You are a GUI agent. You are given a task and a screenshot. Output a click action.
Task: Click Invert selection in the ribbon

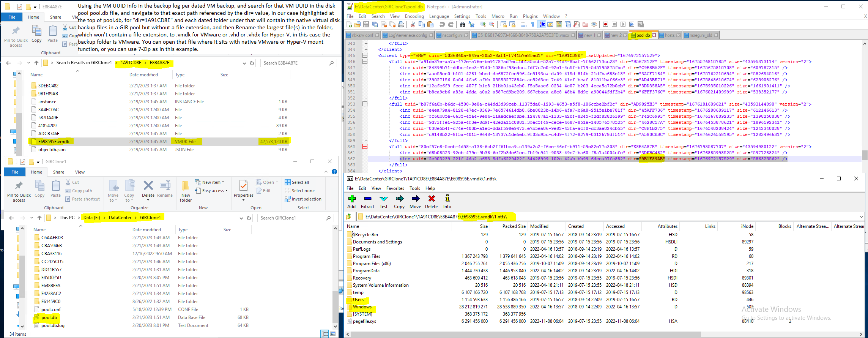(303, 199)
